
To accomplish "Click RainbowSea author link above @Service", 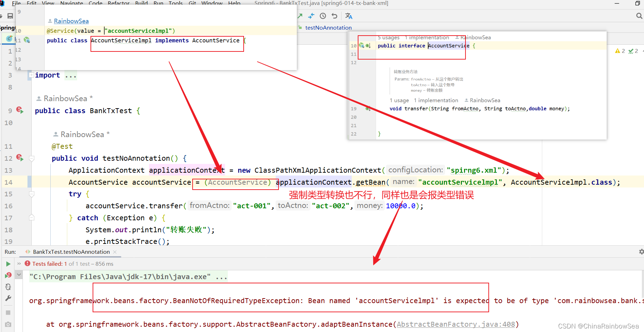I will point(71,21).
